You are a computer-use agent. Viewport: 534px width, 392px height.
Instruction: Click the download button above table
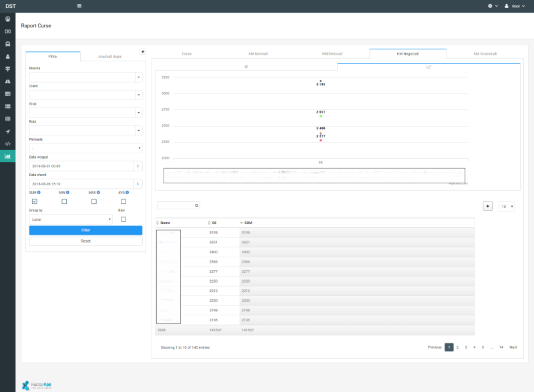[x=487, y=206]
